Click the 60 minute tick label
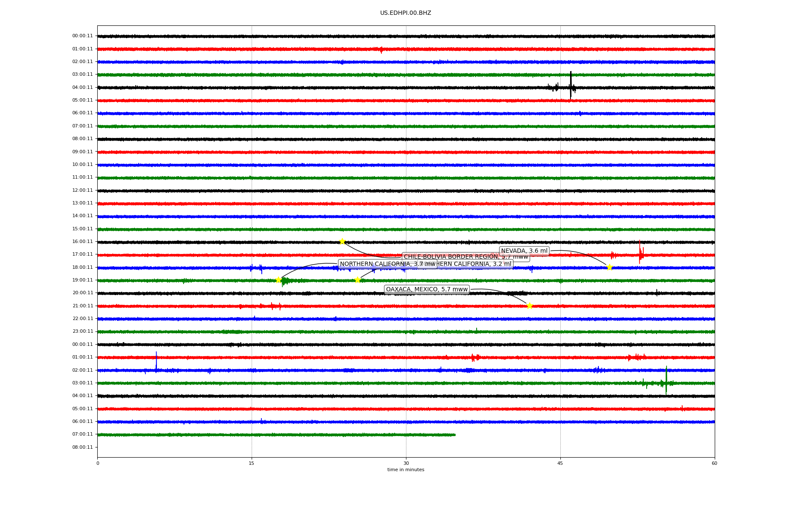 click(x=714, y=463)
